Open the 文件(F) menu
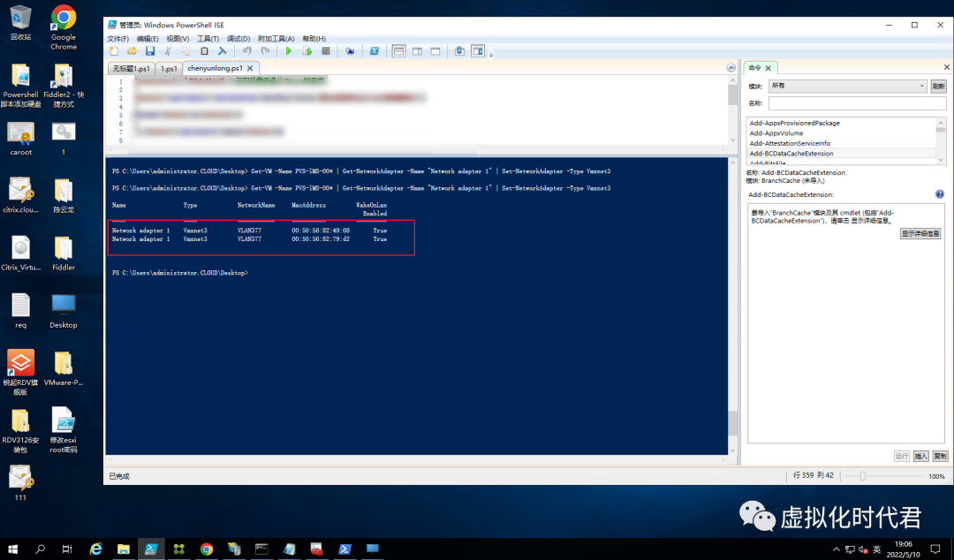 point(118,38)
